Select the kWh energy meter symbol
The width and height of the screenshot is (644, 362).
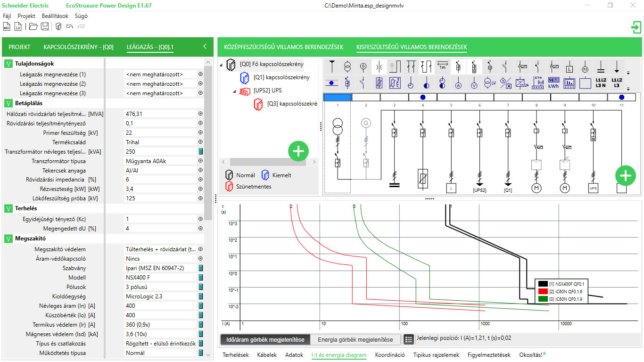[x=553, y=83]
